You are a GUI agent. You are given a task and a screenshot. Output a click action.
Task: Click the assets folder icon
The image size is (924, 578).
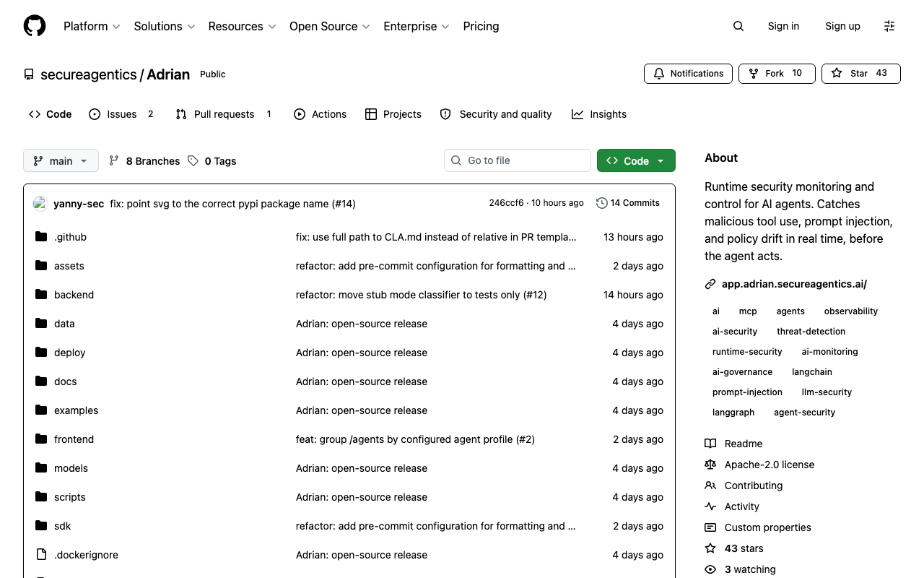tap(41, 266)
